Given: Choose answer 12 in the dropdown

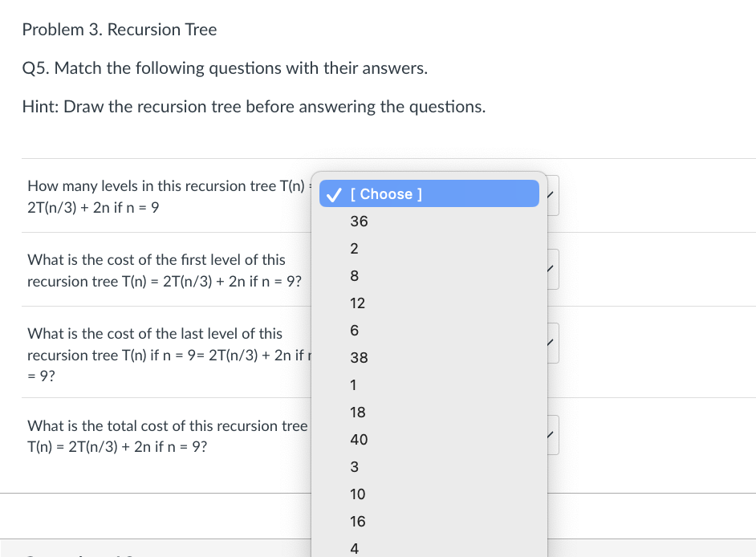Looking at the screenshot, I should tap(358, 303).
